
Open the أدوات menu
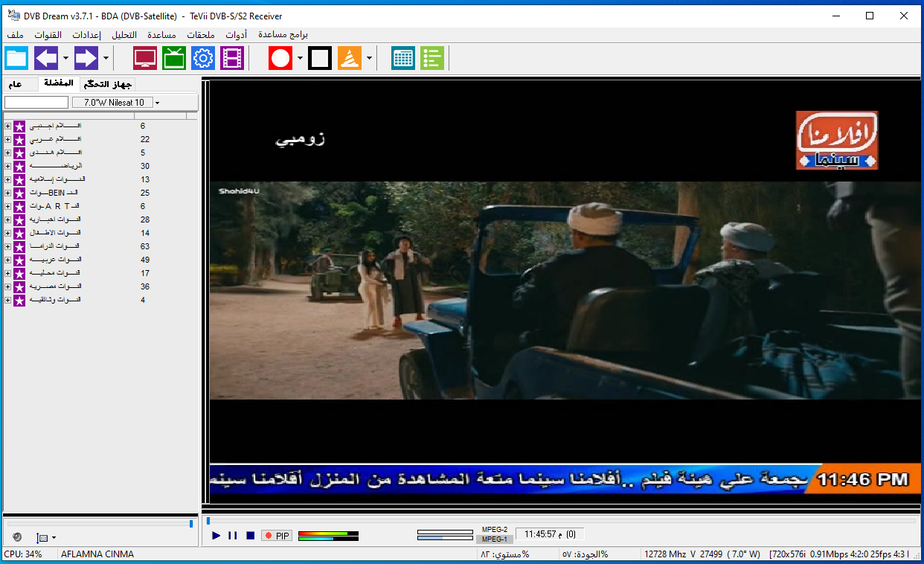(237, 35)
